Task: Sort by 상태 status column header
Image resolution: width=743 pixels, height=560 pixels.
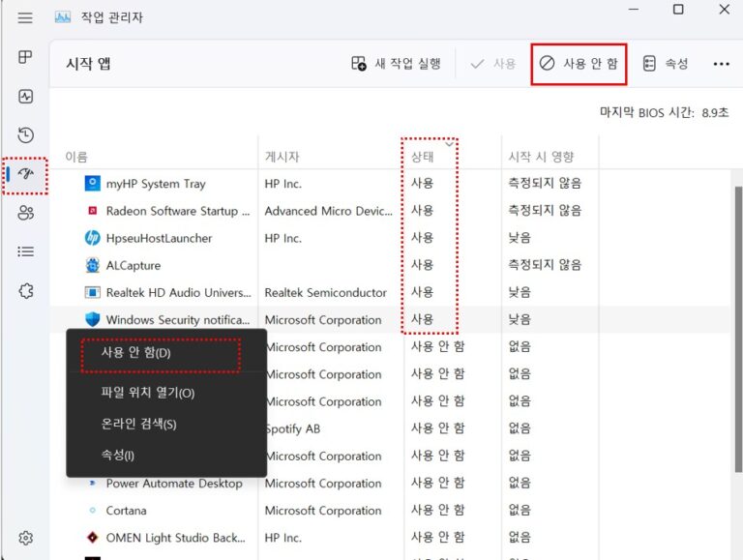Action: click(422, 157)
